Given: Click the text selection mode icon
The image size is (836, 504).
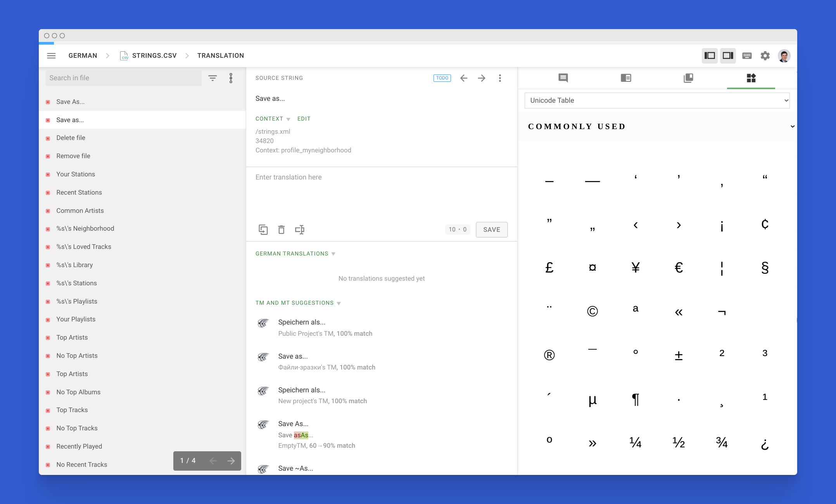Looking at the screenshot, I should tap(300, 230).
